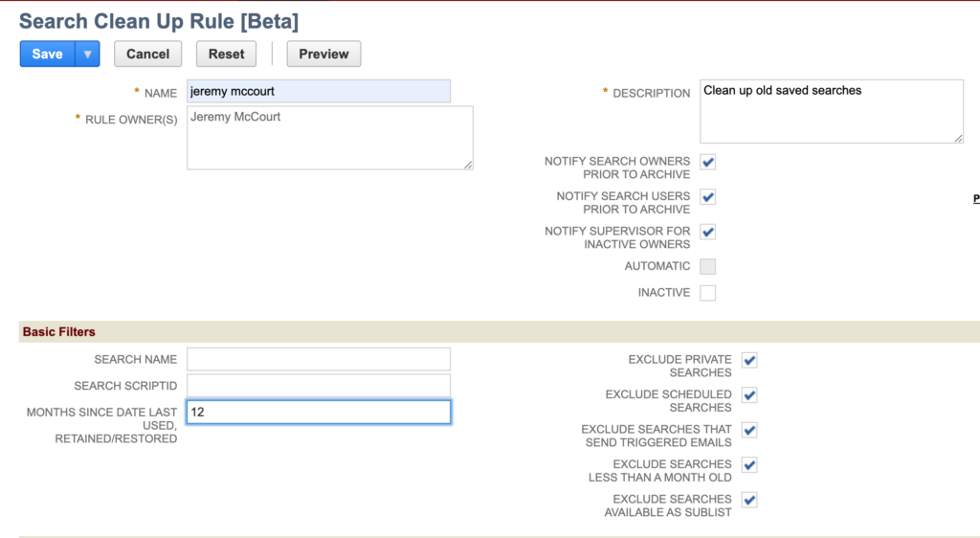
Task: Click the Reset button
Action: click(227, 55)
